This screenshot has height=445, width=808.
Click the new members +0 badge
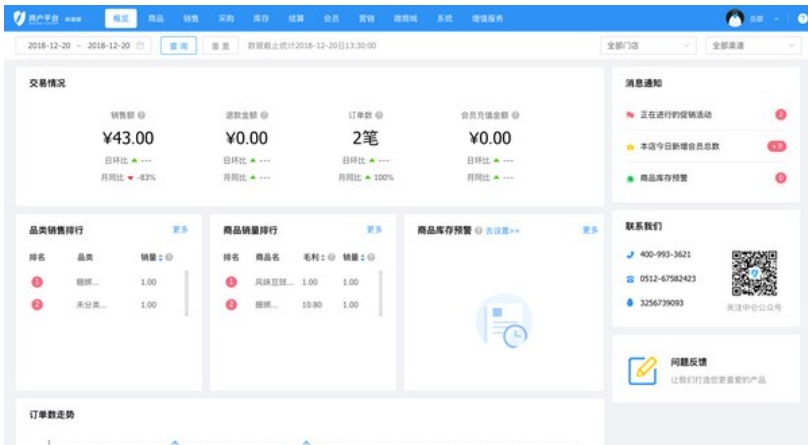coord(777,146)
